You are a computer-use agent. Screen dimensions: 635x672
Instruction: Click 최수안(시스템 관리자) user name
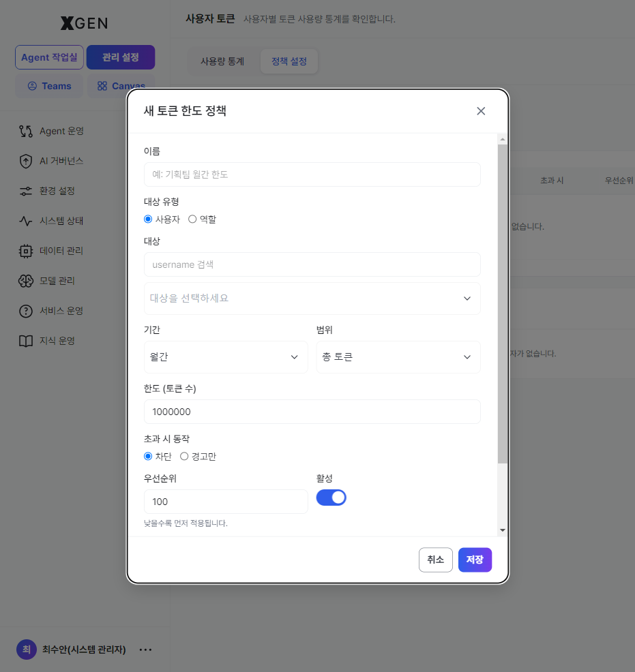[x=84, y=650]
